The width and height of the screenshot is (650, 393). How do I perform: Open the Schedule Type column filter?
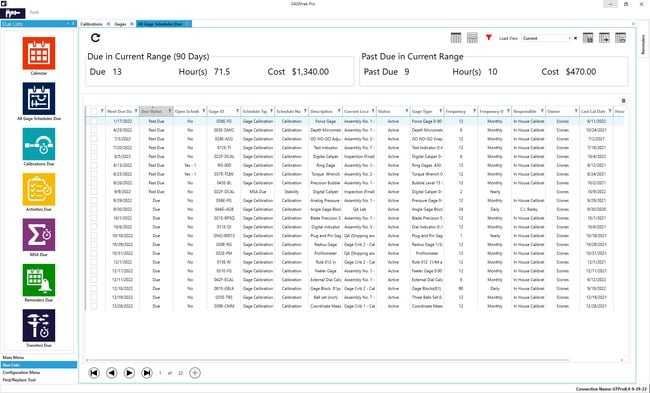pyautogui.click(x=272, y=111)
